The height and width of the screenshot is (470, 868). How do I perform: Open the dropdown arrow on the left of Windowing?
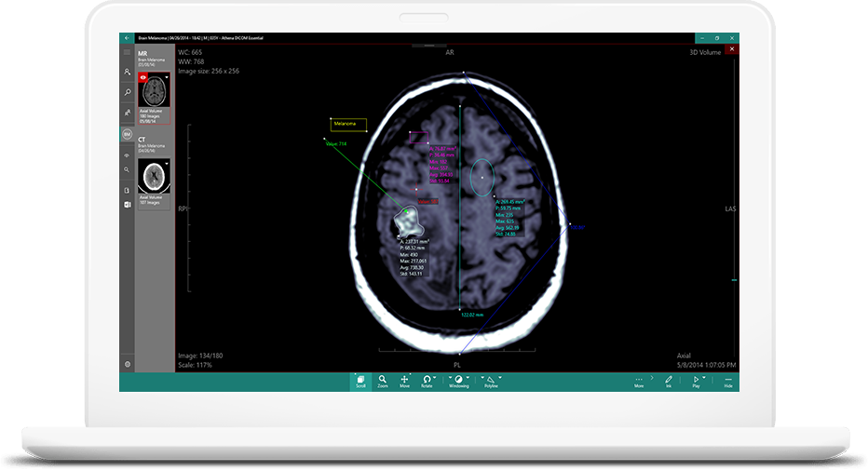point(450,378)
